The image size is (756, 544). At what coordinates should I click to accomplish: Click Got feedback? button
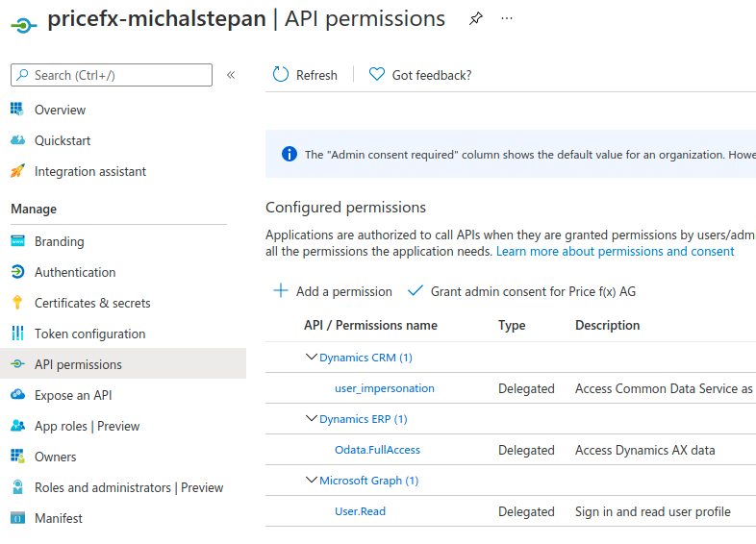[x=420, y=75]
